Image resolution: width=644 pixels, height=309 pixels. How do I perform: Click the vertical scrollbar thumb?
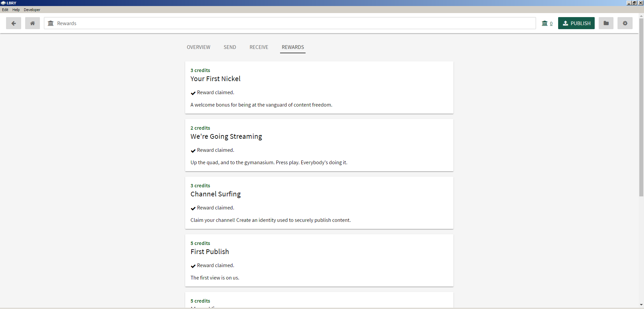click(641, 107)
